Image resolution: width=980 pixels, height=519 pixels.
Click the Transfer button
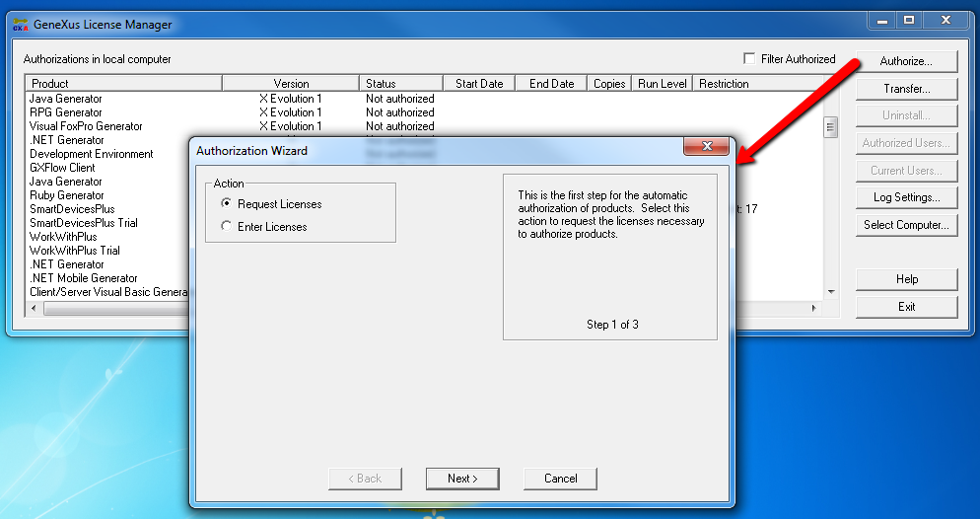click(x=906, y=89)
